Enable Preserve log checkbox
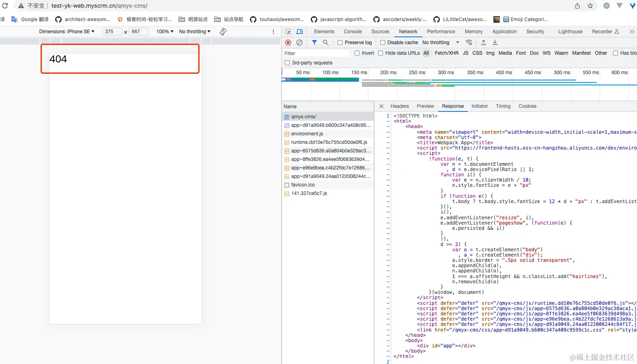Image resolution: width=637 pixels, height=364 pixels. pos(340,43)
